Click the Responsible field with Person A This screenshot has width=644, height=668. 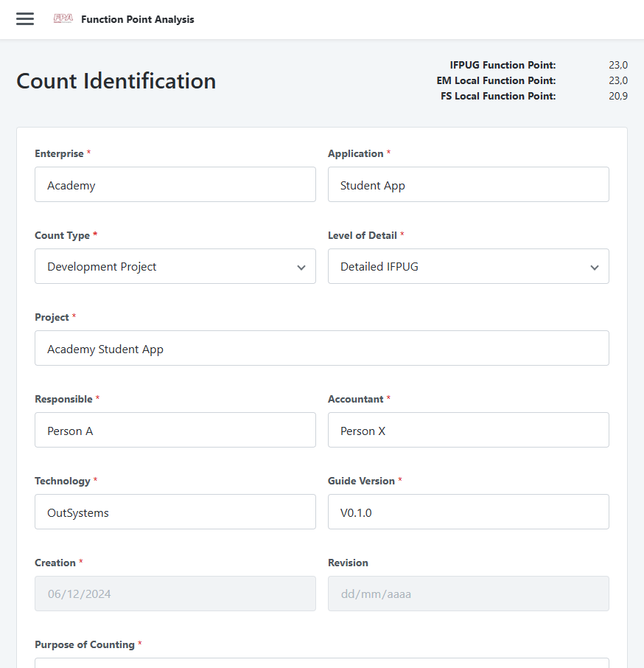point(175,430)
